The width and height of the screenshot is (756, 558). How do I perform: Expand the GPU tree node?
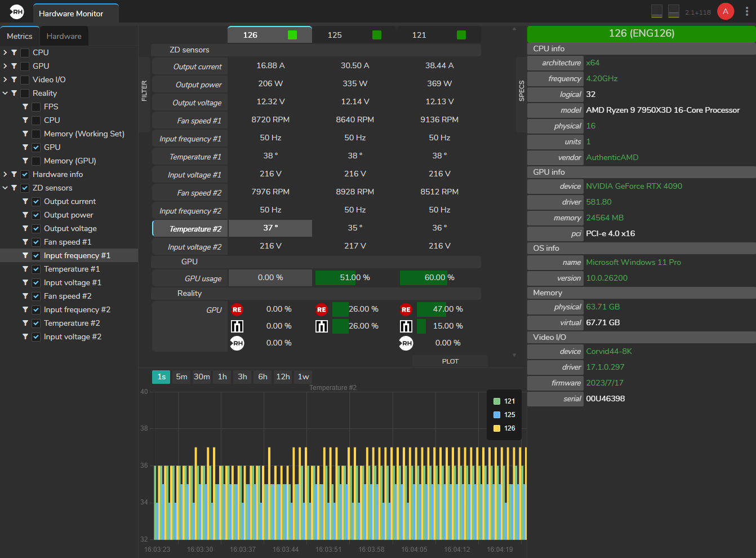(5, 66)
